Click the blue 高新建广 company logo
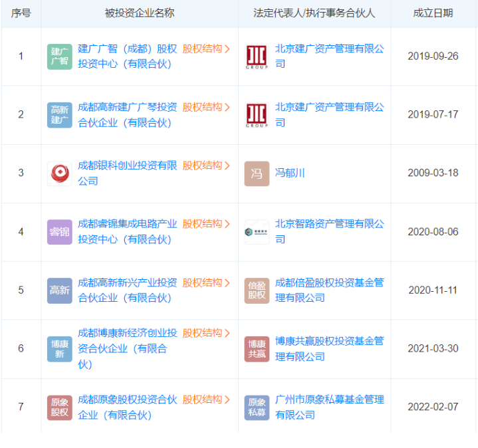 coord(59,115)
